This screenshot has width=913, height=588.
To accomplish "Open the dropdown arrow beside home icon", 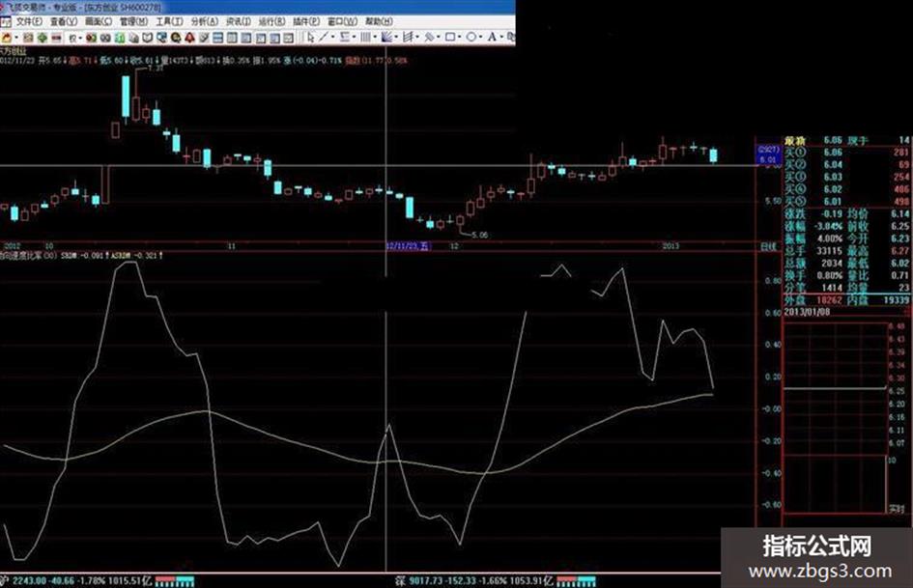I will tap(16, 38).
